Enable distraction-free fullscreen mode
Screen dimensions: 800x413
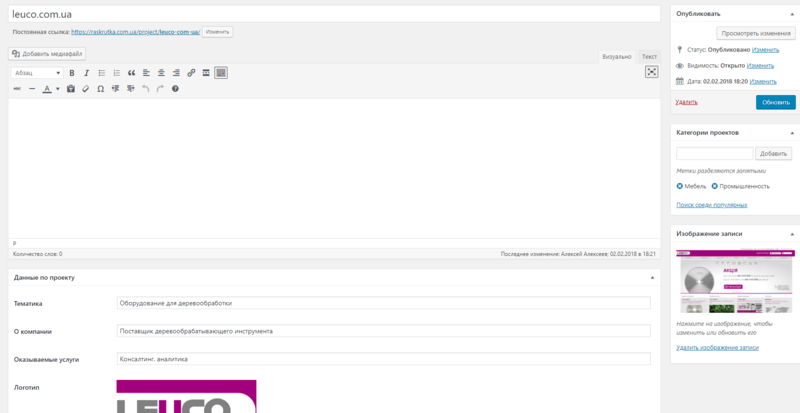click(652, 72)
